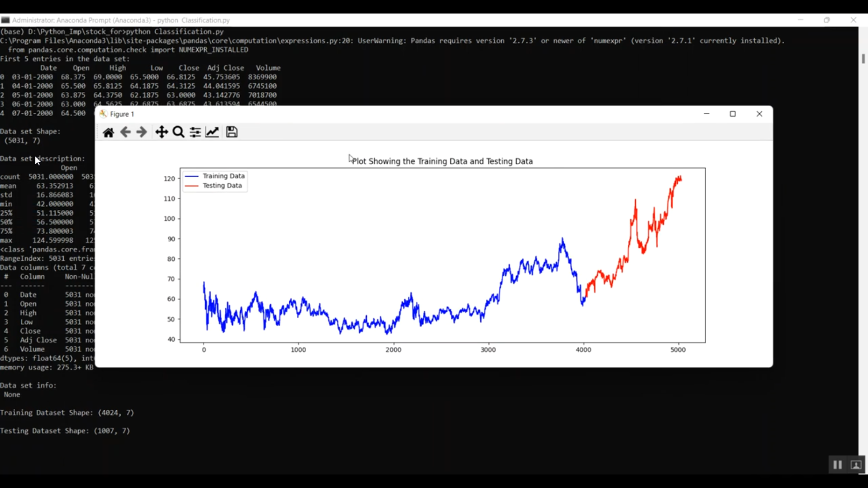
Task: Click the date '03-01-2000' in the terminal
Action: pyautogui.click(x=32, y=77)
